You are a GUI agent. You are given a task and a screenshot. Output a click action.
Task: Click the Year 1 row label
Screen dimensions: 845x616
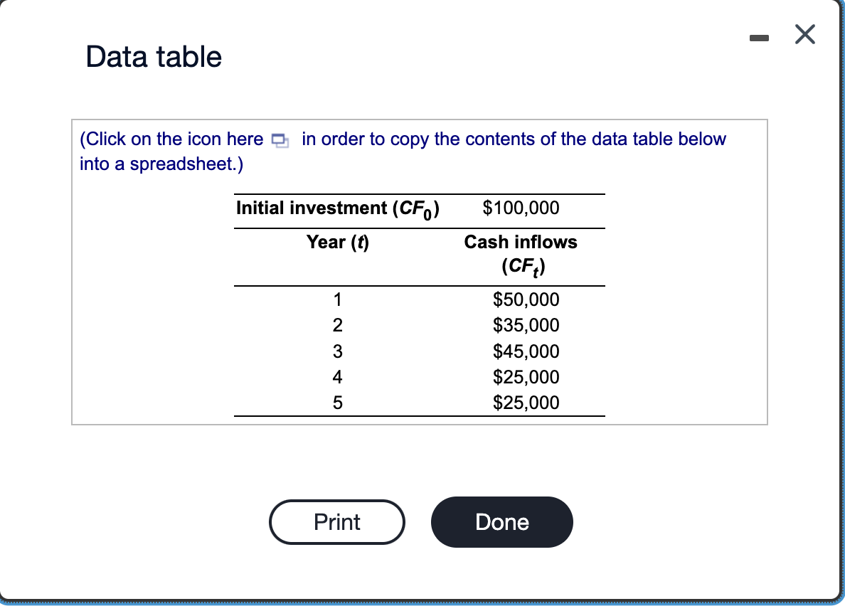coord(336,299)
